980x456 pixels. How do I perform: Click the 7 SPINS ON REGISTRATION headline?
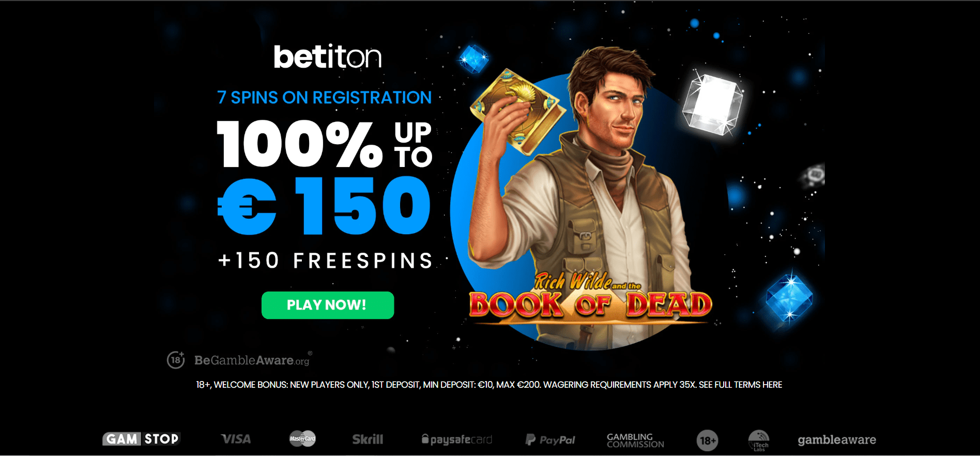[324, 97]
